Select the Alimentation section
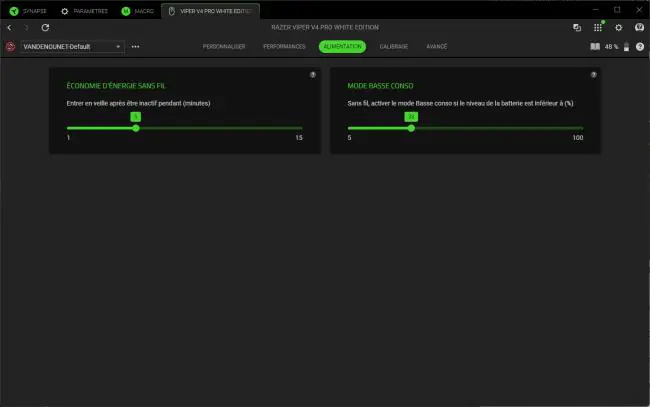Screen dimensions: 650x407 pos(342,46)
